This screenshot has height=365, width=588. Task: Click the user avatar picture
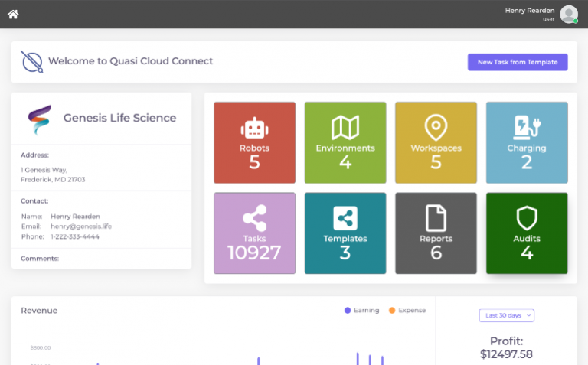[568, 14]
